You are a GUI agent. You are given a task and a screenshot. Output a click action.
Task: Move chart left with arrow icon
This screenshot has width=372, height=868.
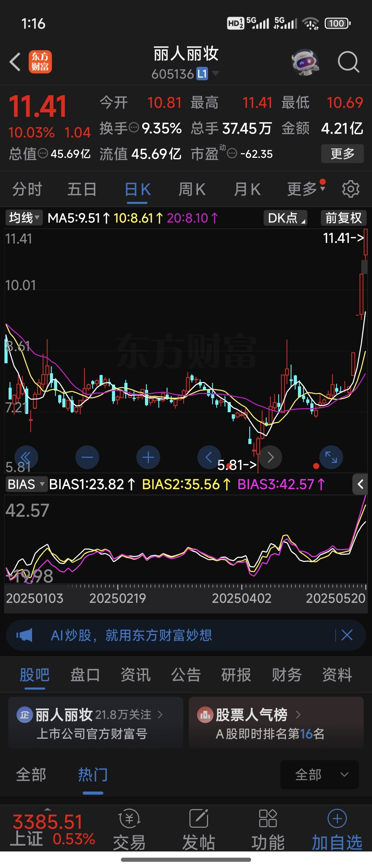209,457
